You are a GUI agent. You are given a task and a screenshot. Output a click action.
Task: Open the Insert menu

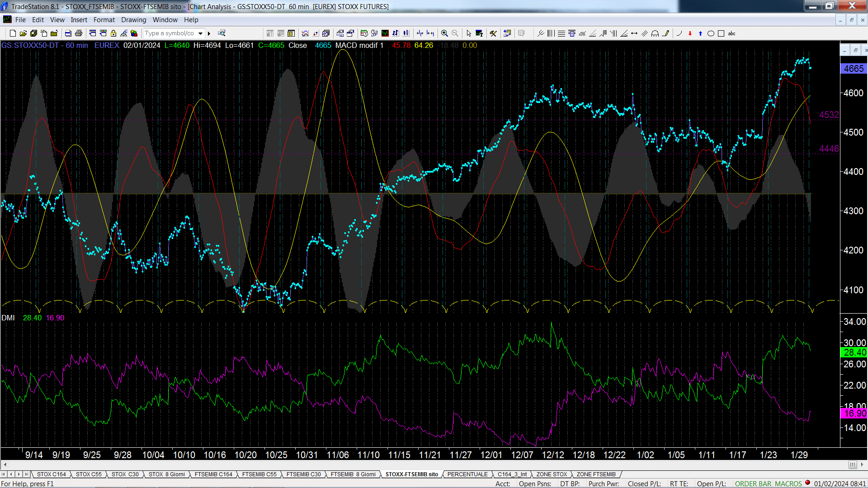pyautogui.click(x=79, y=20)
